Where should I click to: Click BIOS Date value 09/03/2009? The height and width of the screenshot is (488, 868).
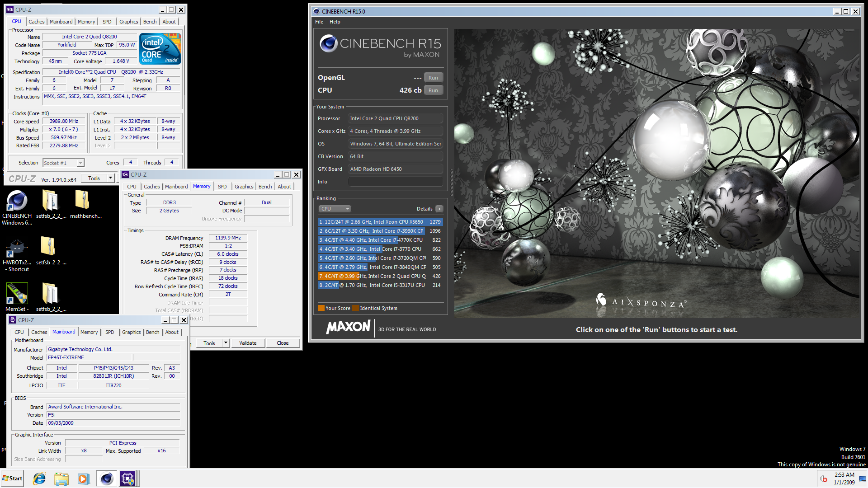pyautogui.click(x=113, y=423)
